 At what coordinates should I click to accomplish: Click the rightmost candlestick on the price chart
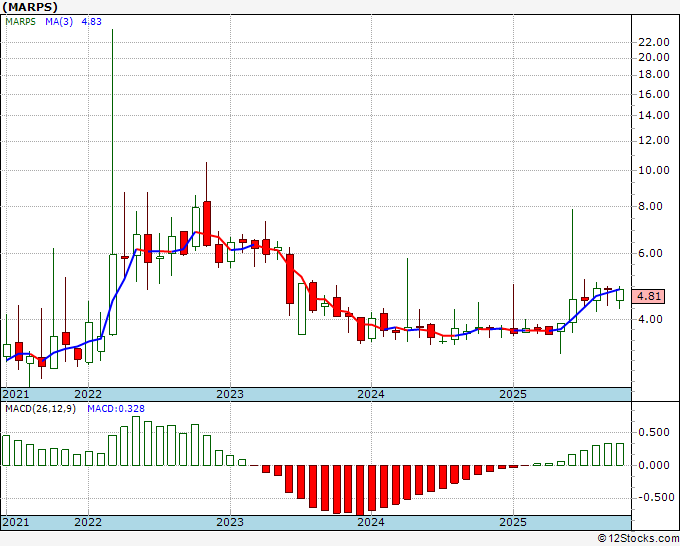[620, 295]
